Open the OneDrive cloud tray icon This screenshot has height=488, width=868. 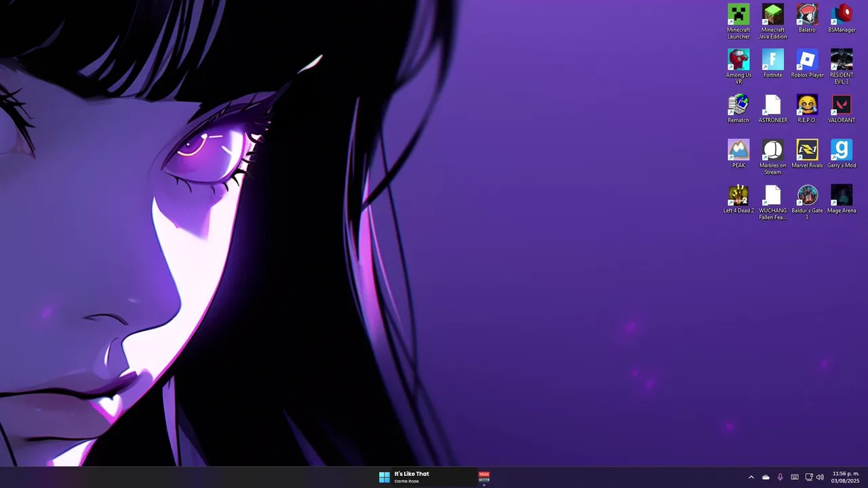click(766, 477)
